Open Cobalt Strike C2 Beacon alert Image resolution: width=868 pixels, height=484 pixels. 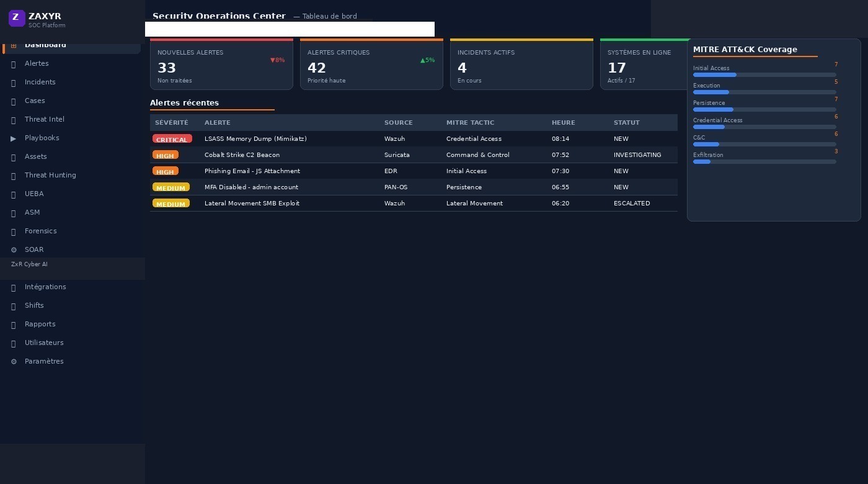pyautogui.click(x=242, y=155)
